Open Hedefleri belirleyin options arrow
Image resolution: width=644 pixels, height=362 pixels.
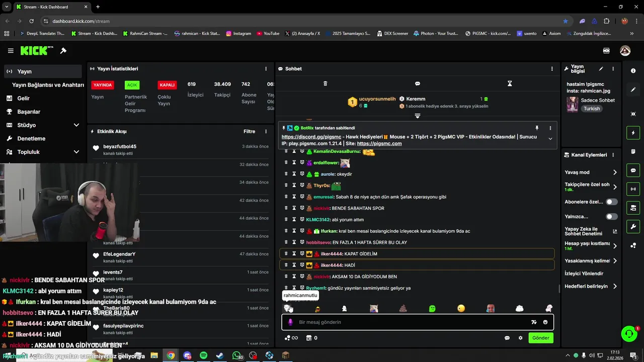[615, 286]
